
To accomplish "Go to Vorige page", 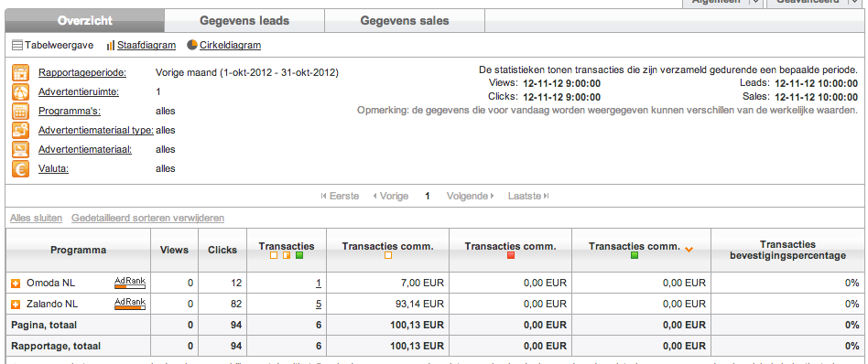I will [x=391, y=196].
